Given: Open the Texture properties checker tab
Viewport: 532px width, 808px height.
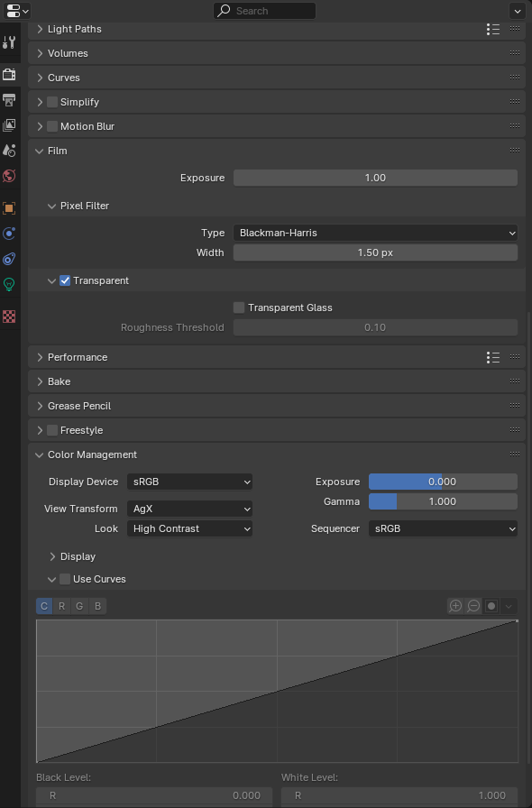Looking at the screenshot, I should point(9,317).
